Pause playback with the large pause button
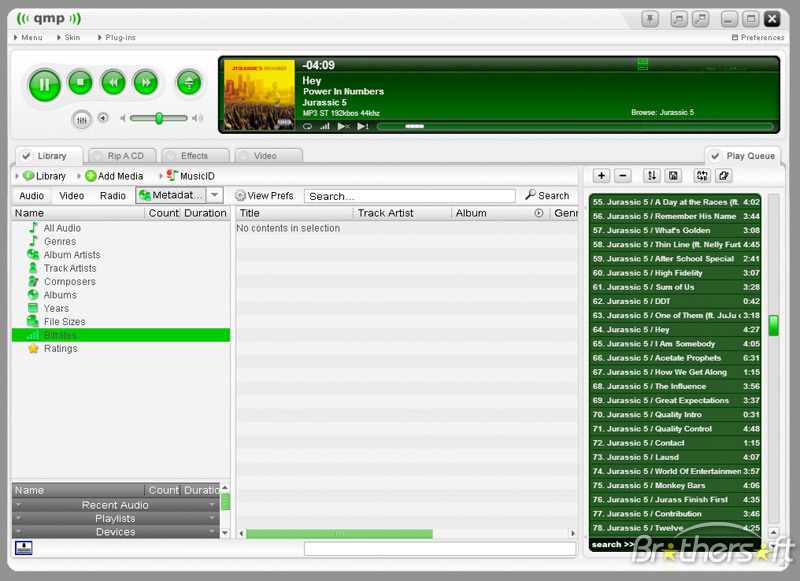Image resolution: width=800 pixels, height=581 pixels. tap(44, 85)
